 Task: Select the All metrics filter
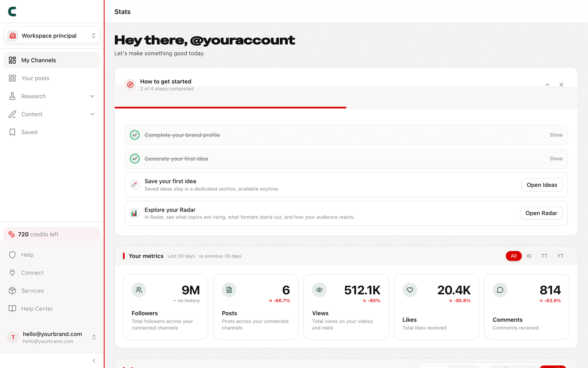click(x=513, y=256)
